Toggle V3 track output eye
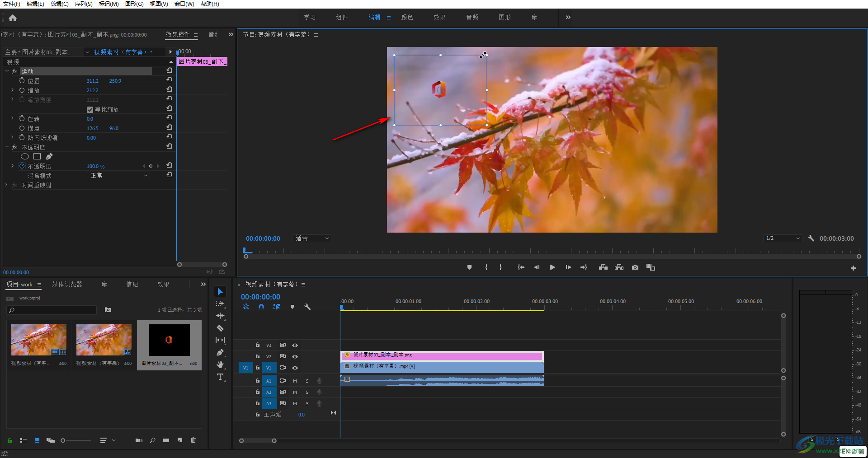The width and height of the screenshot is (868, 458). point(295,345)
